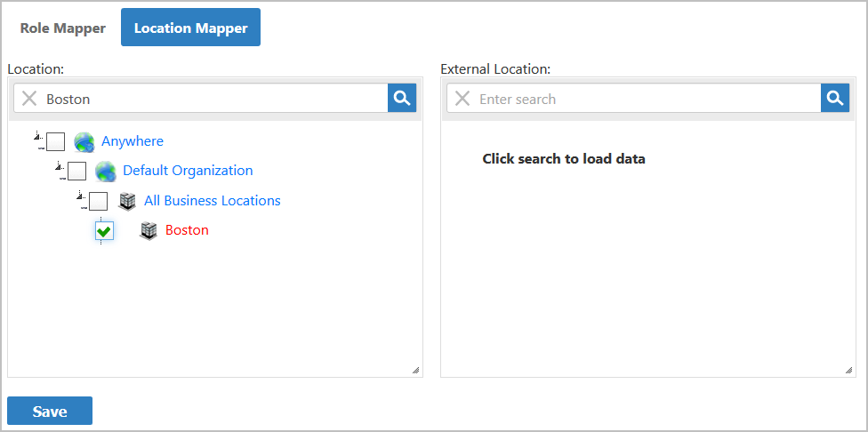
Task: Switch to the Role Mapper tab
Action: click(63, 28)
